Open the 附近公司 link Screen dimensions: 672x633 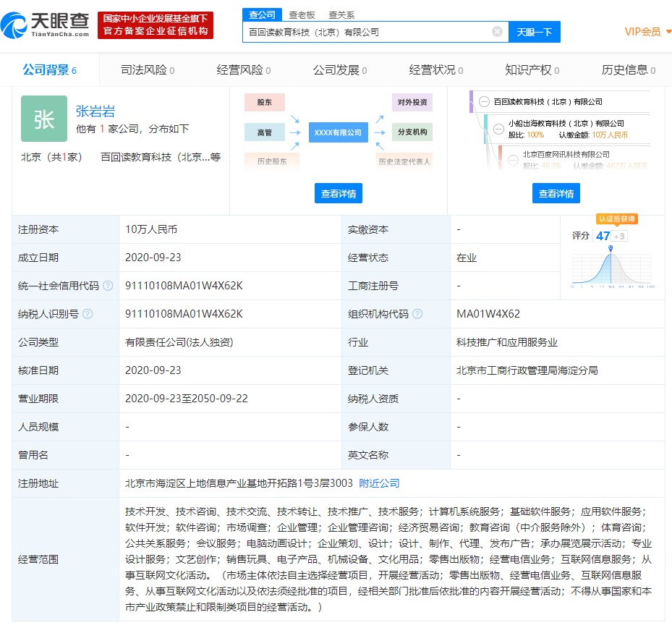pos(379,483)
